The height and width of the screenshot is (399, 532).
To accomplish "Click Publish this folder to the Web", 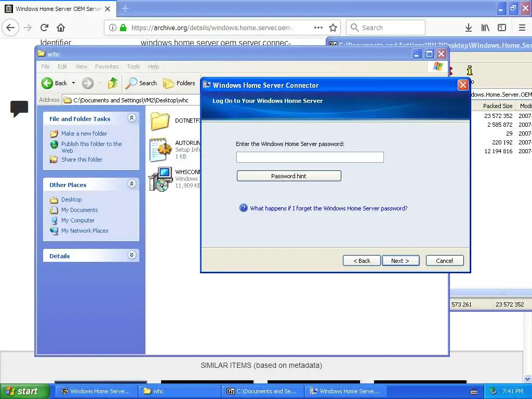I will click(x=91, y=147).
